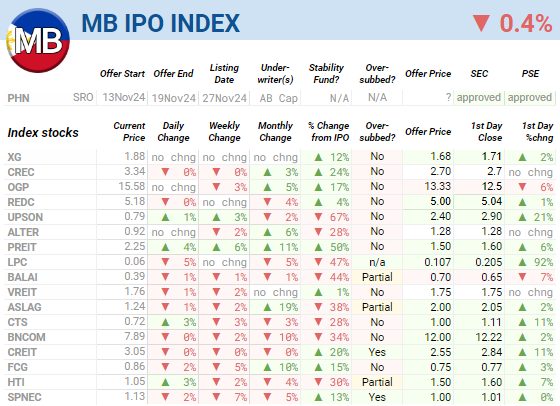The height and width of the screenshot is (406, 560).
Task: Click OGP current price 15.58
Action: [x=132, y=186]
